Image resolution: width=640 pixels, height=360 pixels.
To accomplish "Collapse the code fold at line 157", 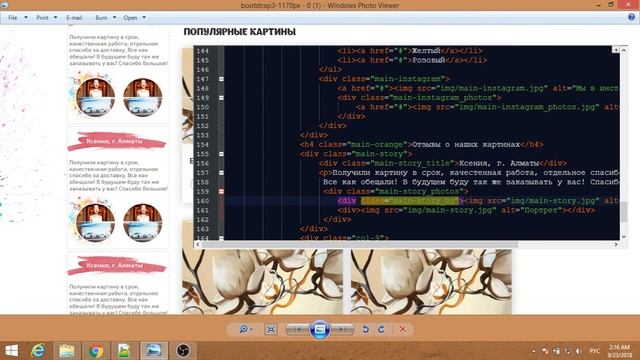I will coord(221,173).
